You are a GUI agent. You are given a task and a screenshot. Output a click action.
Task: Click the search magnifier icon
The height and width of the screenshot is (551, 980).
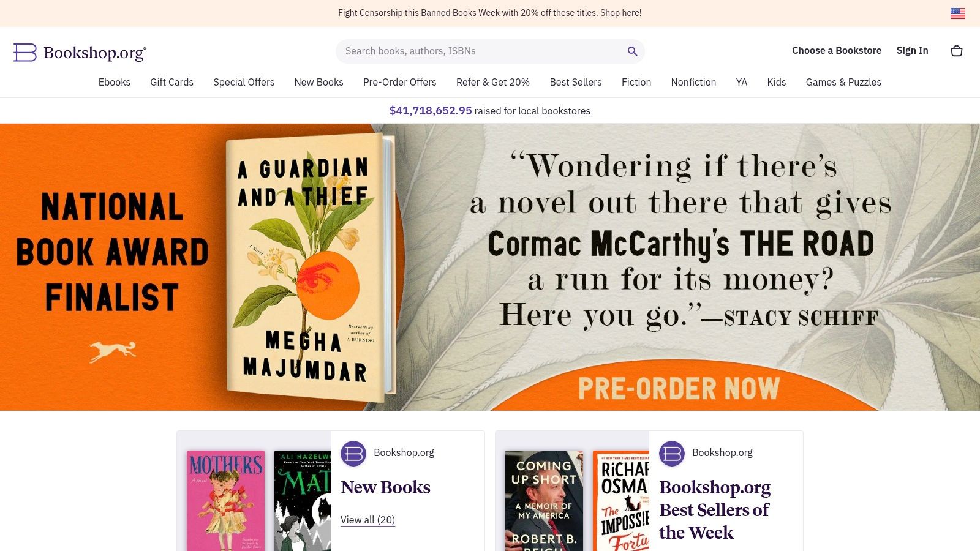click(x=632, y=51)
